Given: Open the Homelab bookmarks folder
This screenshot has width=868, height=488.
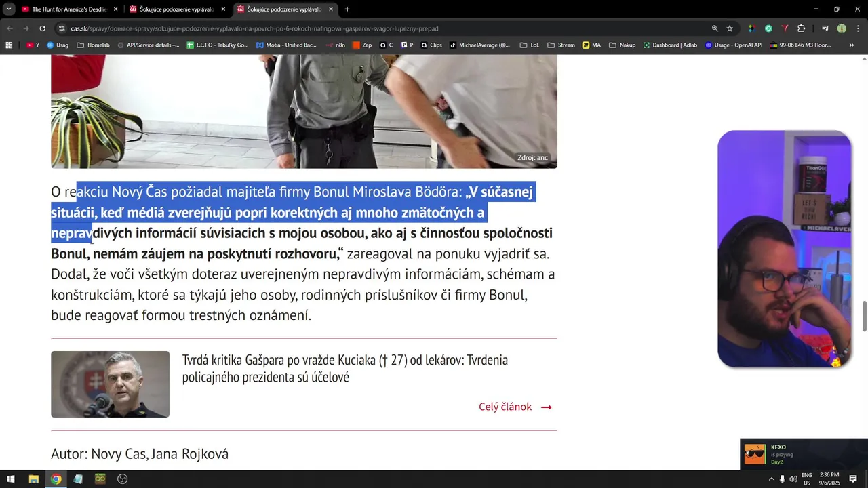Looking at the screenshot, I should (94, 45).
